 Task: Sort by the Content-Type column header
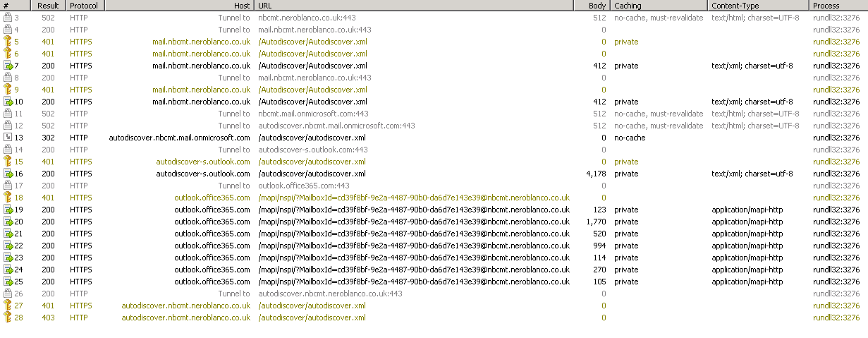(759, 6)
